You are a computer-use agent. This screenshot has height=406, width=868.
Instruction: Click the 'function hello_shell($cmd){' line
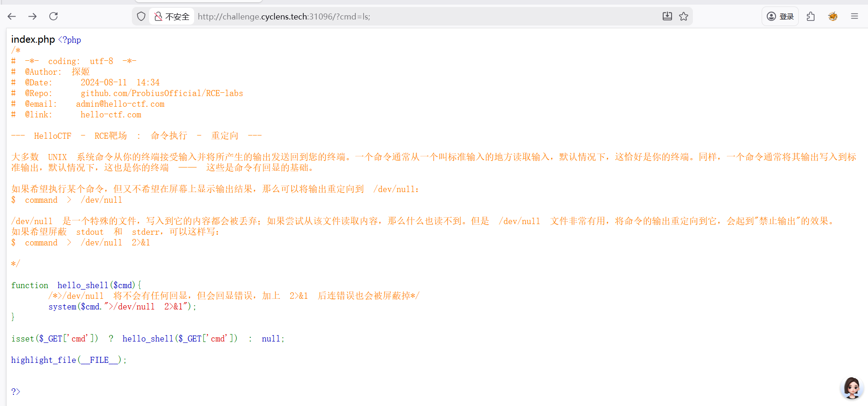[x=77, y=285]
